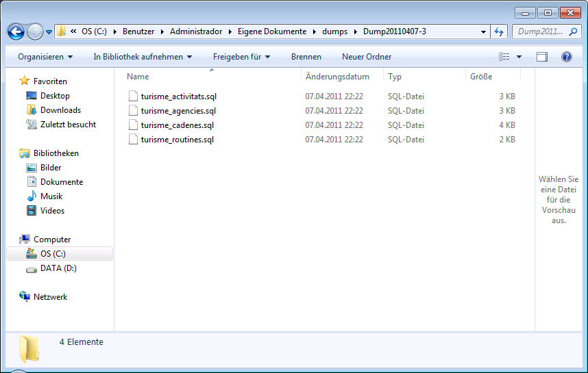Open the help question mark icon
This screenshot has height=373, width=588.
pyautogui.click(x=566, y=57)
